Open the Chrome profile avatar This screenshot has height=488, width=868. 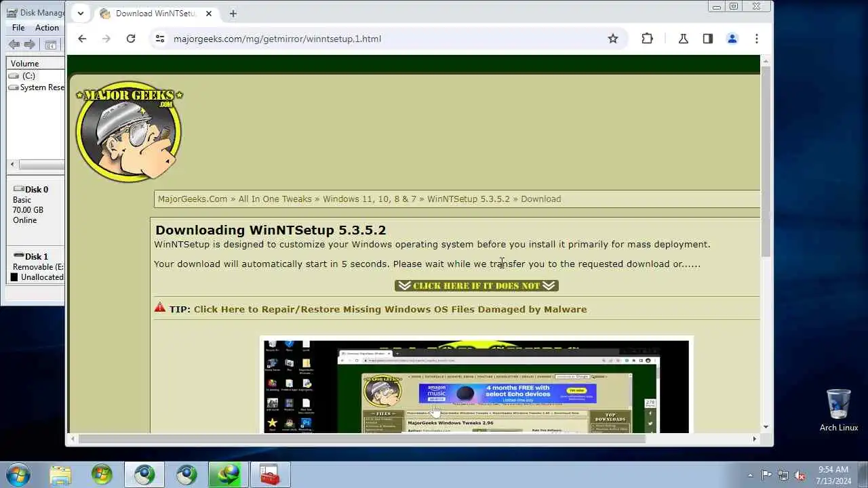click(732, 39)
